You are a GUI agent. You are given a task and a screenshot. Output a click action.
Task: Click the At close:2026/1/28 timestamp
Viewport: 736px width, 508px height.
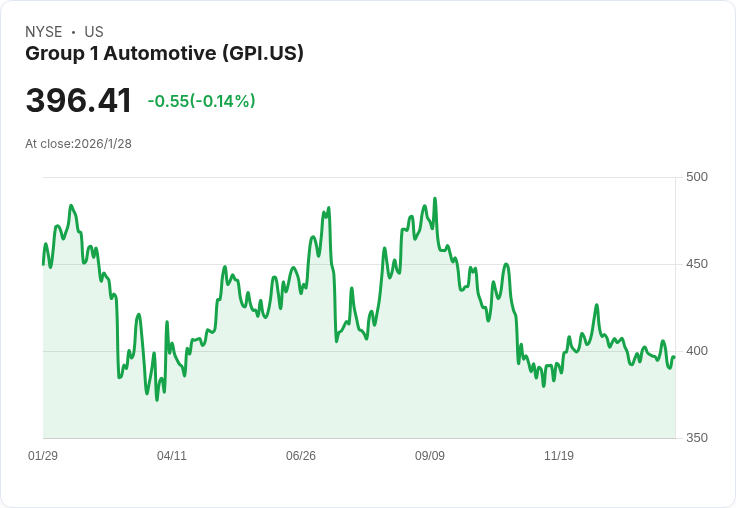78,144
